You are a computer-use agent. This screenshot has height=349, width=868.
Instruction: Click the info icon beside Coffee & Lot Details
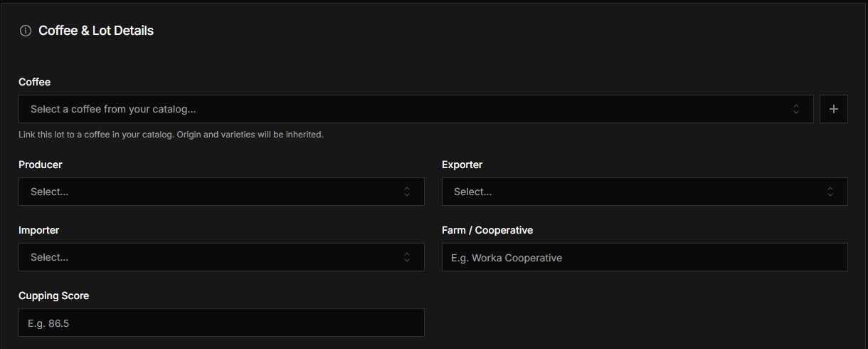pos(26,31)
